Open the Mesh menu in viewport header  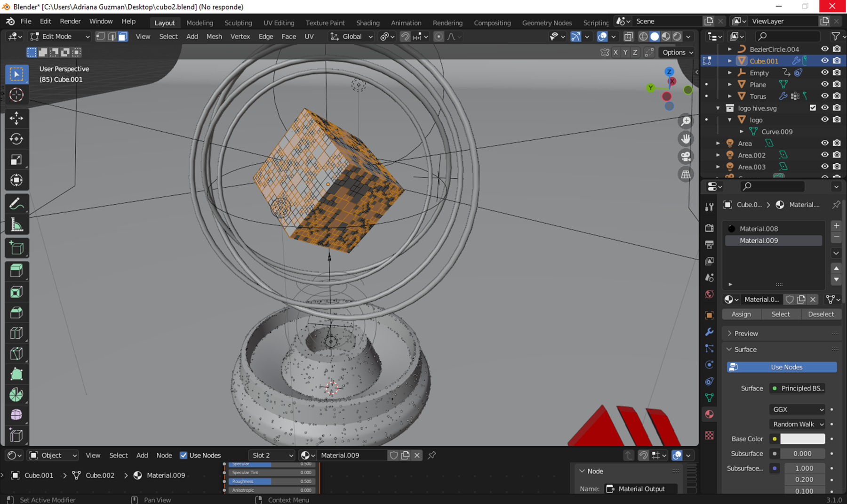[214, 37]
